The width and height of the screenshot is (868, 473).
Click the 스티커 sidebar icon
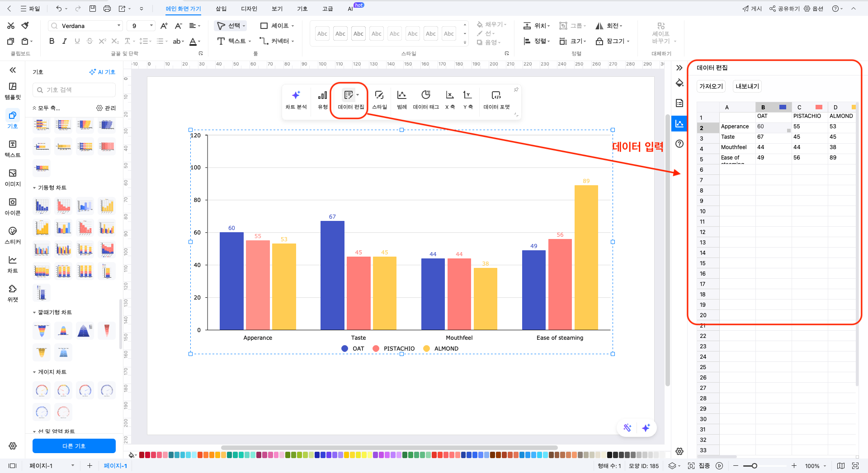tap(12, 235)
